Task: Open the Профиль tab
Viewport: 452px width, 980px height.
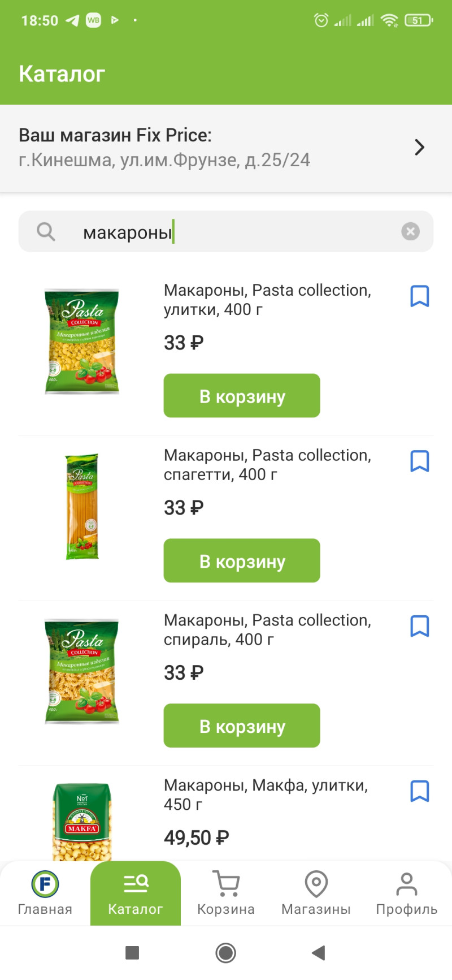Action: (x=407, y=893)
